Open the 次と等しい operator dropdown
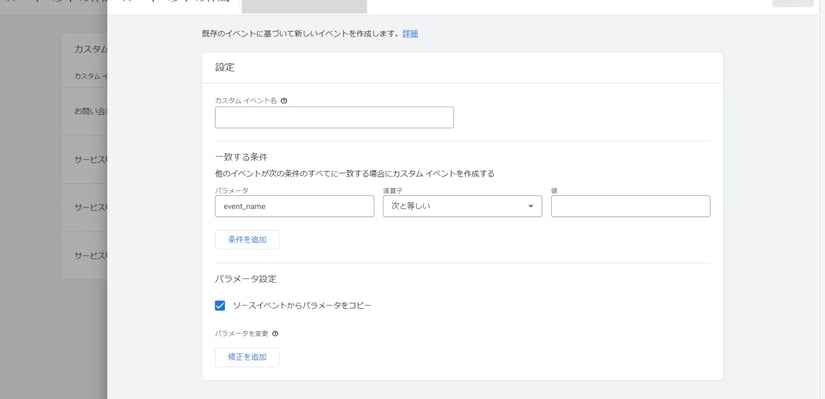This screenshot has height=399, width=825. coord(462,206)
